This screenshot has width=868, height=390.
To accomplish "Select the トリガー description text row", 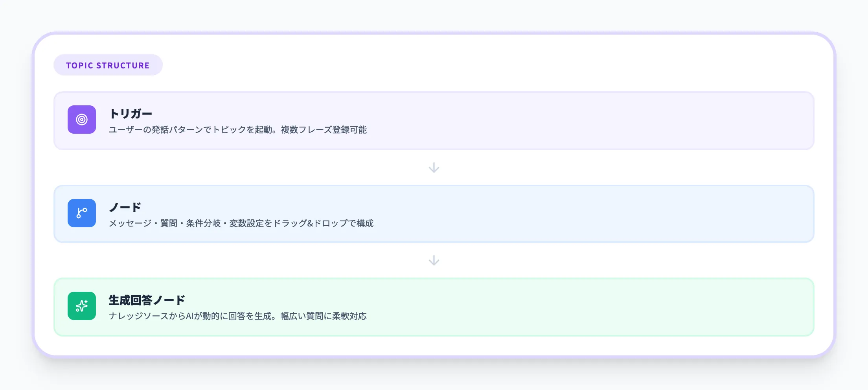I will [x=239, y=130].
